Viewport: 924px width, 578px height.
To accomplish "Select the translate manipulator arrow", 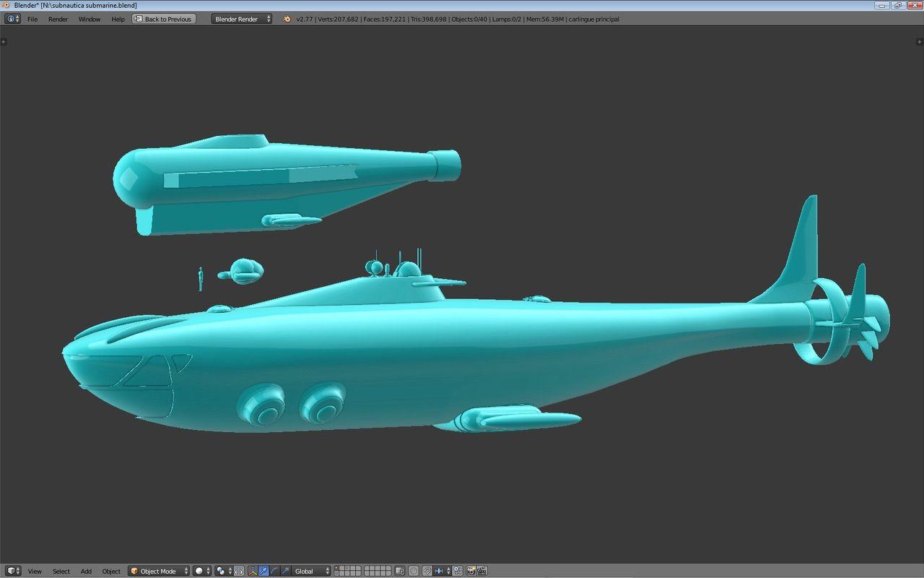I will [x=263, y=571].
